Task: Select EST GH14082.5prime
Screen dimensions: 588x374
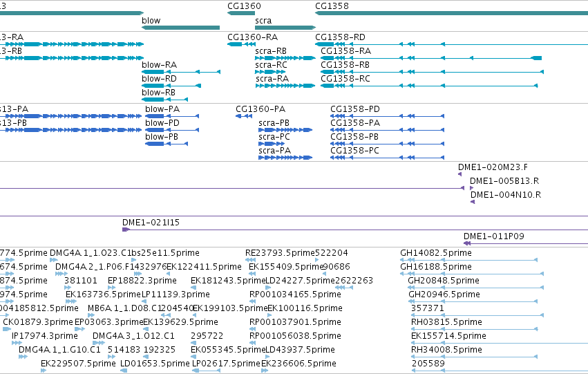Action: (436, 253)
